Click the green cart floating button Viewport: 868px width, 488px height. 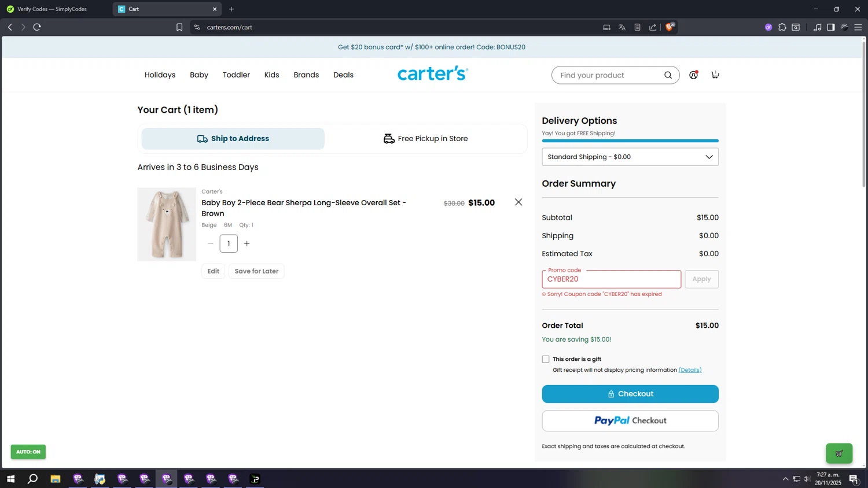tap(839, 453)
